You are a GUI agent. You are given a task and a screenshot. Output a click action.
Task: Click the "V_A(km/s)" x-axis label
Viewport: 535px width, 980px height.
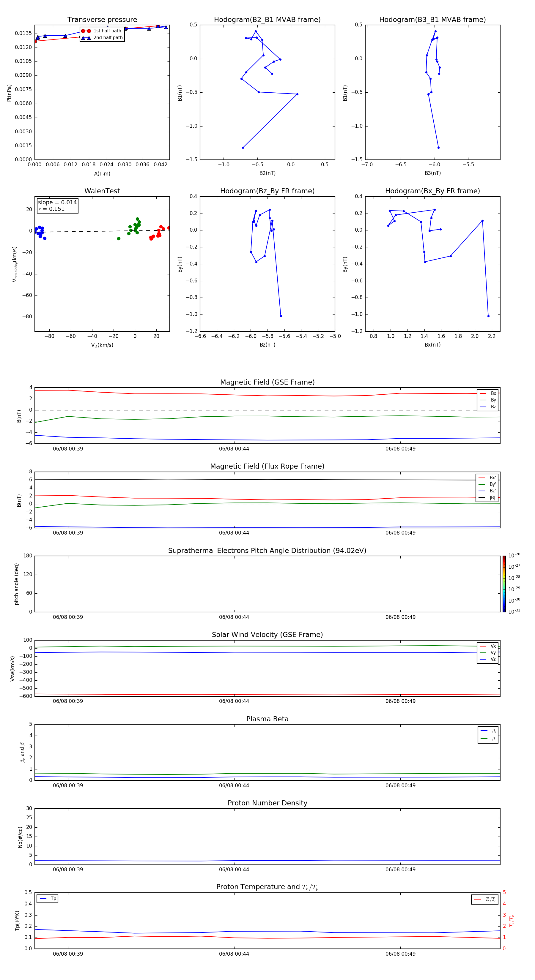click(x=102, y=345)
